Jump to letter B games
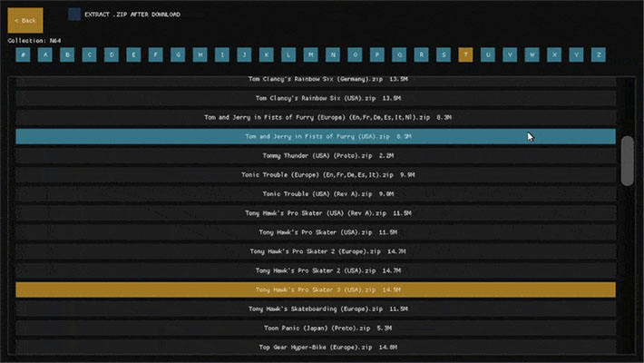Viewport: 644px width, 363px height. (67, 54)
